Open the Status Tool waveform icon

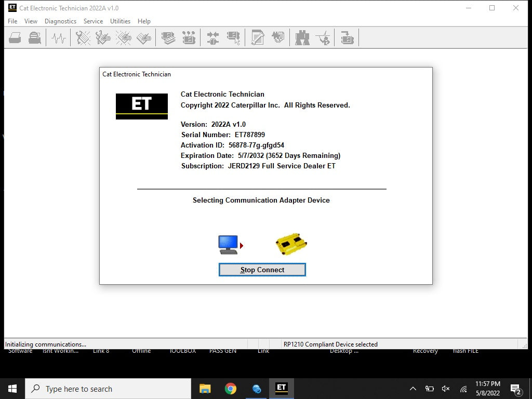[x=58, y=37]
